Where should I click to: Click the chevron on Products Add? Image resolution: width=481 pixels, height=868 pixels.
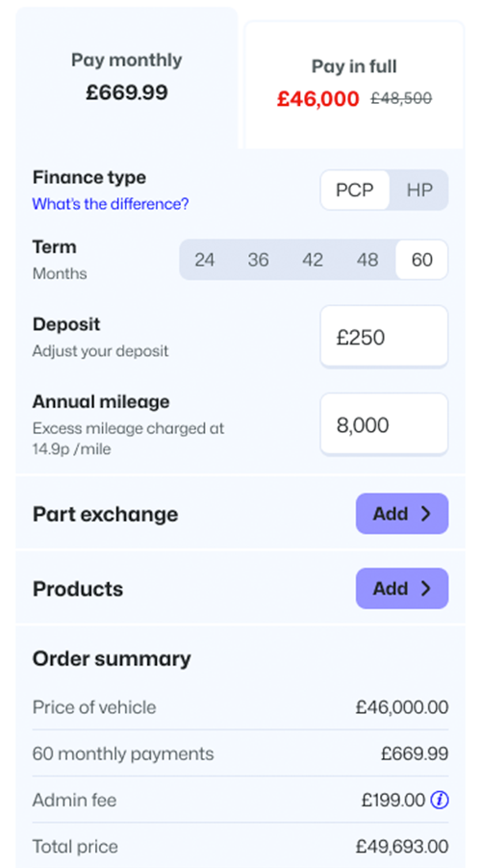point(425,588)
